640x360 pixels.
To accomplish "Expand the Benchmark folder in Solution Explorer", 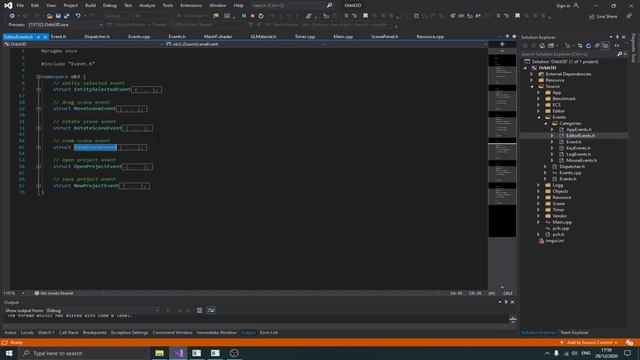I will pos(539,99).
